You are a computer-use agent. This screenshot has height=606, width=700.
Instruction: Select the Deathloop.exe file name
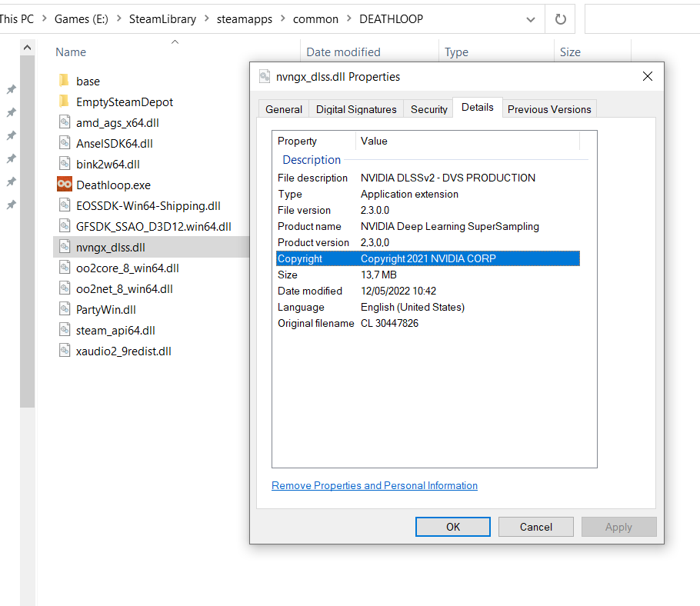[x=113, y=185]
